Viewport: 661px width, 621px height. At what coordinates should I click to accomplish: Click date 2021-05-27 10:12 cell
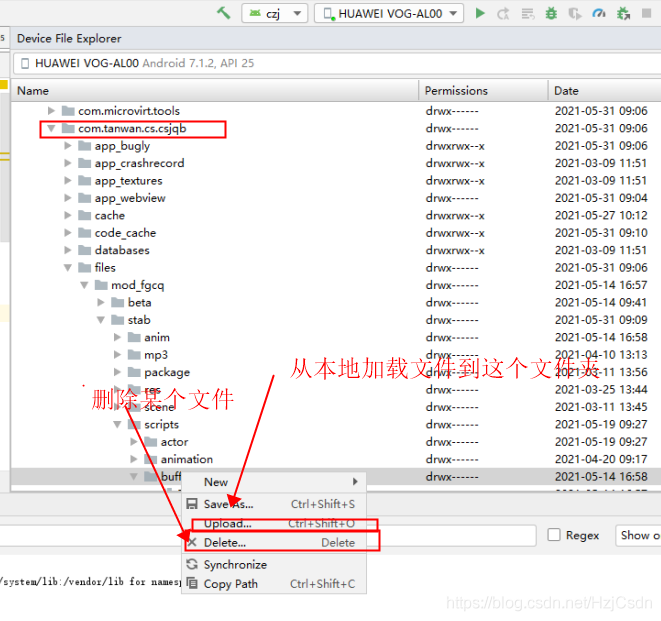[601, 215]
